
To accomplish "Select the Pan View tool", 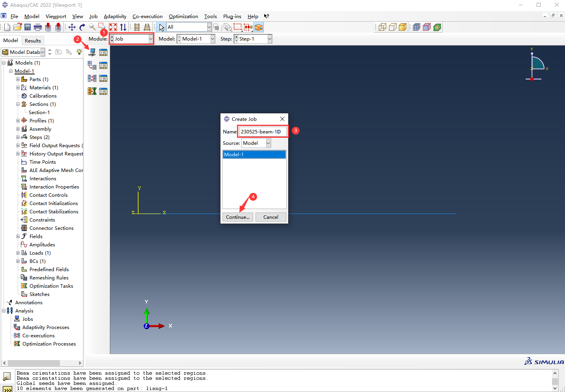I will tap(72, 27).
